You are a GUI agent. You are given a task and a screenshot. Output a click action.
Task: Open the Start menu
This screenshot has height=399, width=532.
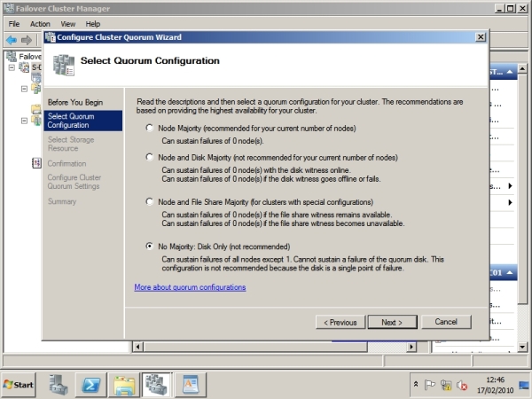19,385
